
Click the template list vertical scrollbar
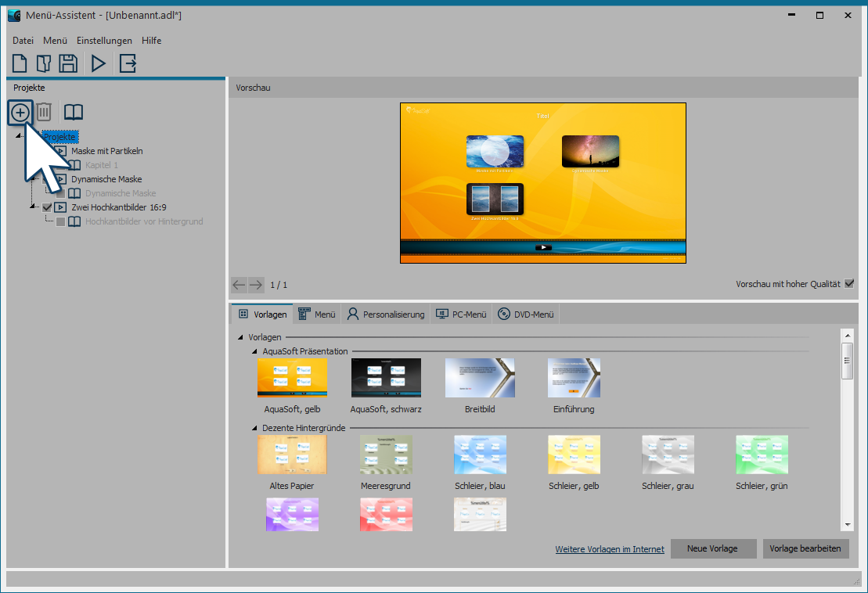[846, 430]
